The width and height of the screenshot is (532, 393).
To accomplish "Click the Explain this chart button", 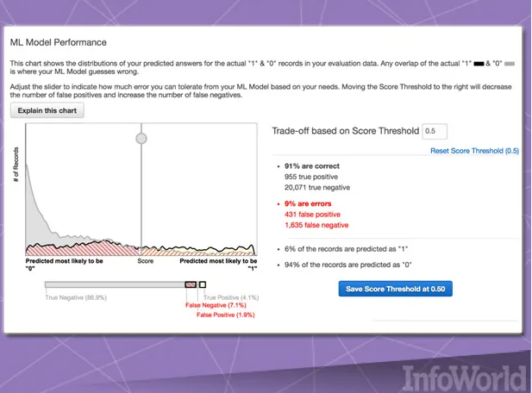I will (47, 110).
